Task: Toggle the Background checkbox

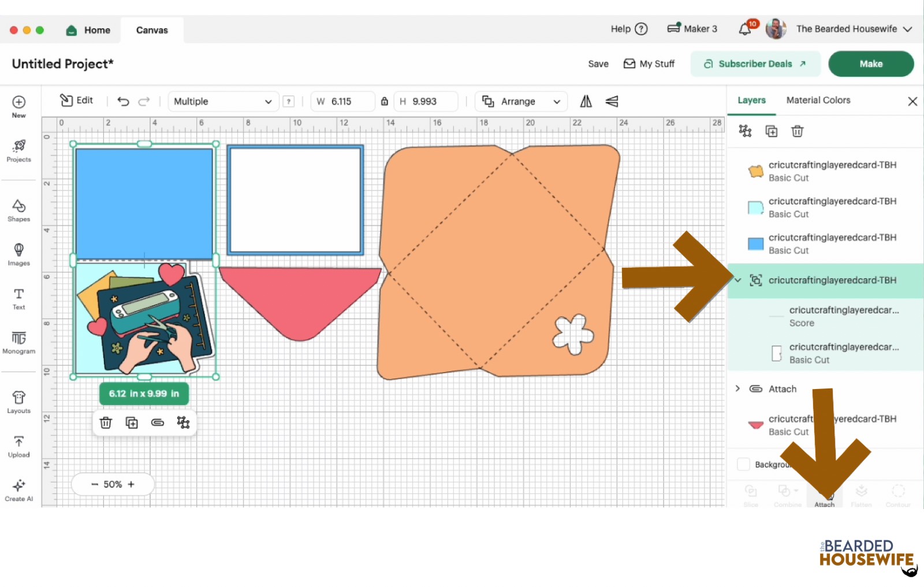Action: (744, 464)
